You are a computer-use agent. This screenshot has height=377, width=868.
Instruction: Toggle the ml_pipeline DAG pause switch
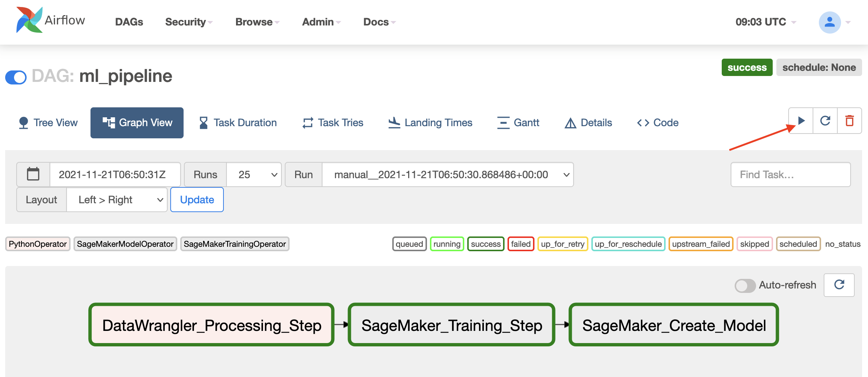point(16,77)
